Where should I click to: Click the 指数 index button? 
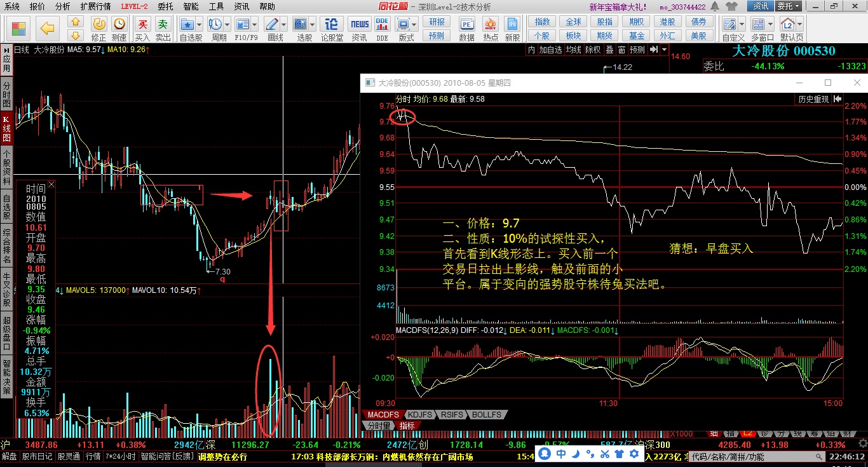click(541, 22)
